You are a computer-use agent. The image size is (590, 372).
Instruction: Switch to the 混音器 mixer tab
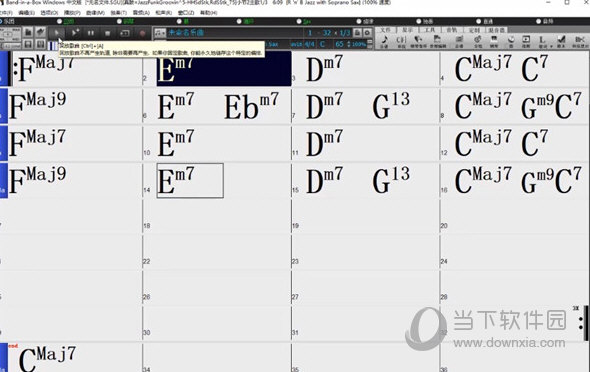[497, 30]
